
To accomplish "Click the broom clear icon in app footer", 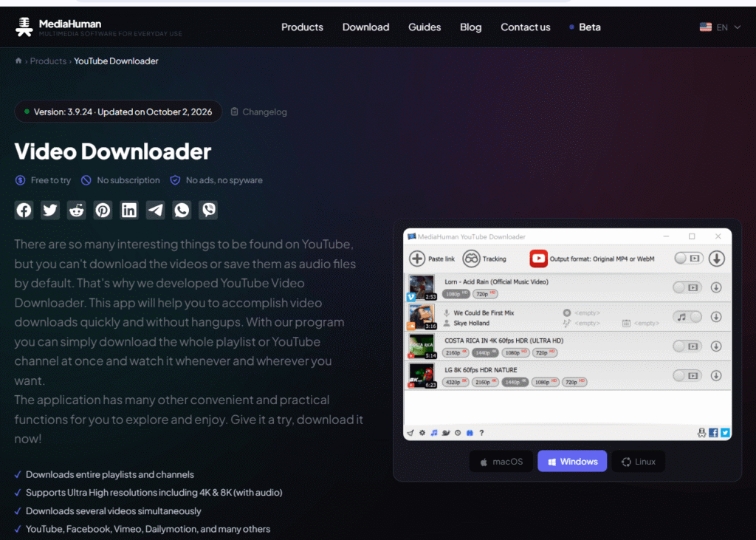I will pyautogui.click(x=410, y=433).
